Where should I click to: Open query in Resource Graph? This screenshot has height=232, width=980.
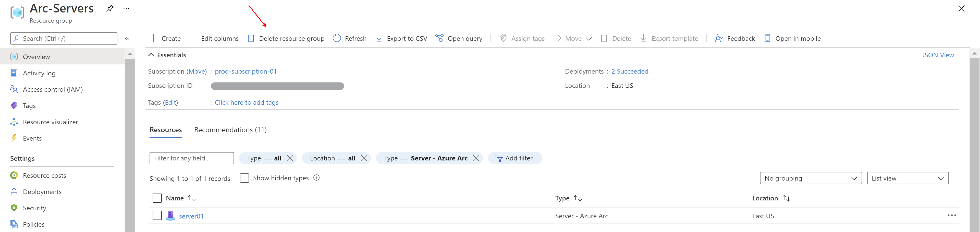pyautogui.click(x=459, y=38)
